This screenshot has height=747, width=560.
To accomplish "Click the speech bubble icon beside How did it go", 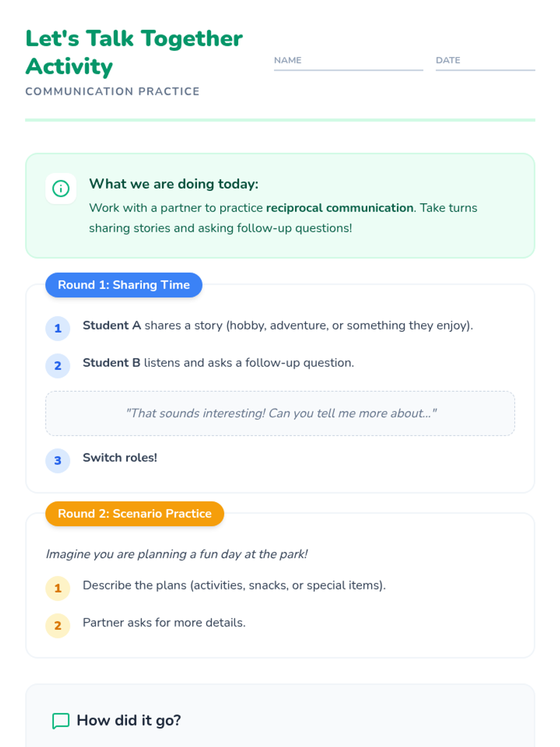I will pos(61,720).
